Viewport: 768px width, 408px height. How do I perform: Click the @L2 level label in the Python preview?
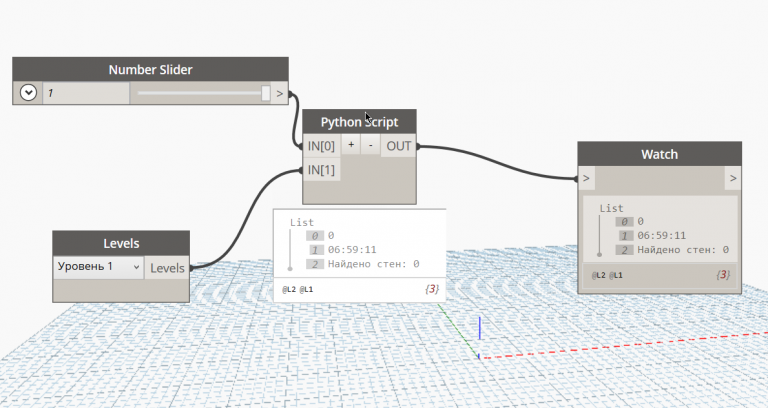pos(289,289)
